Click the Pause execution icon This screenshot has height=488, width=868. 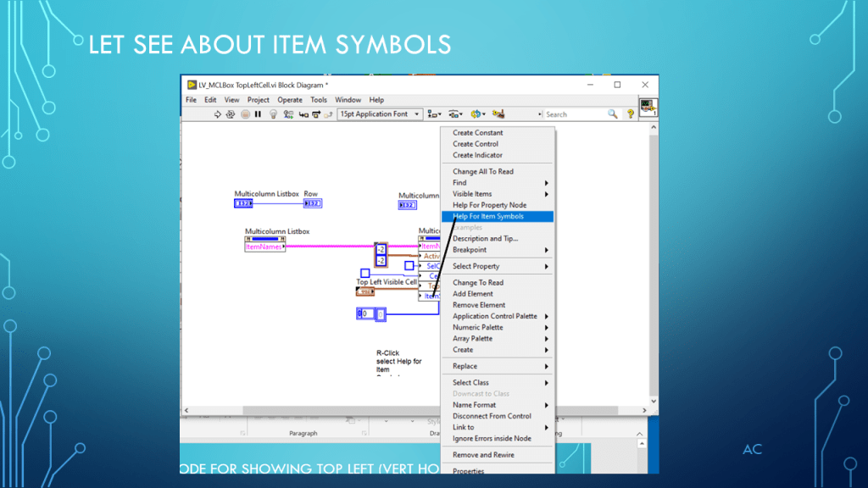258,114
